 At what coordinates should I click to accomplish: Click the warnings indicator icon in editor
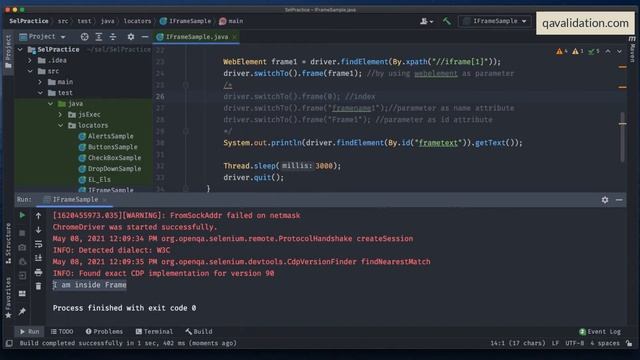pyautogui.click(x=562, y=51)
